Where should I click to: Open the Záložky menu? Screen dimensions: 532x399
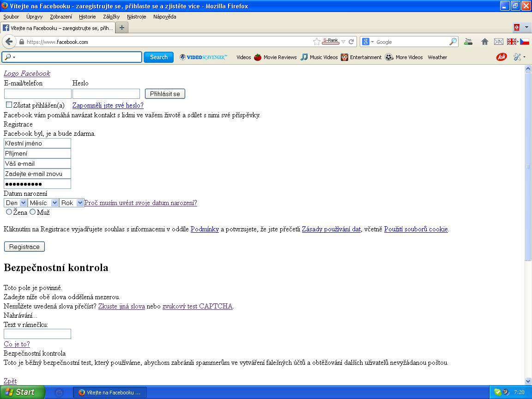[111, 17]
